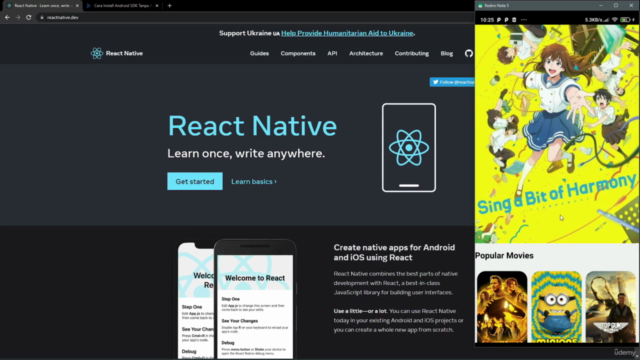Open the Guides nav item
The height and width of the screenshot is (360, 640).
(x=259, y=53)
